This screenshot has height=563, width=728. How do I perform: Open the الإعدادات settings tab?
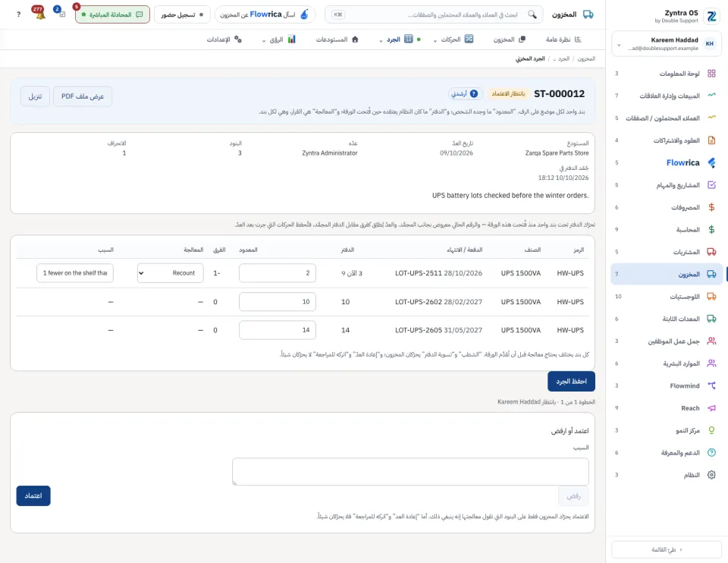click(x=224, y=39)
